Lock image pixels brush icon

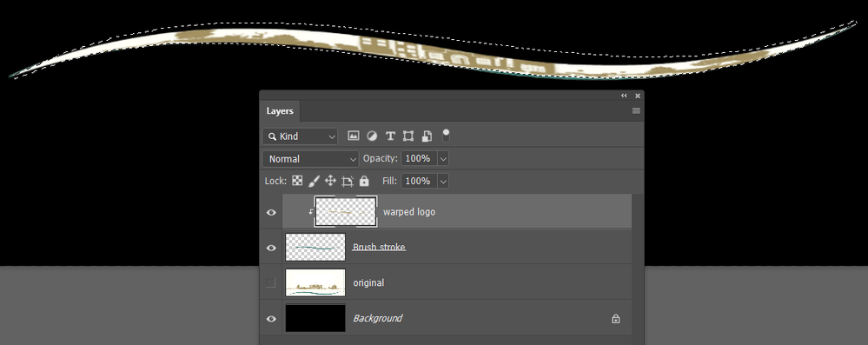(314, 181)
